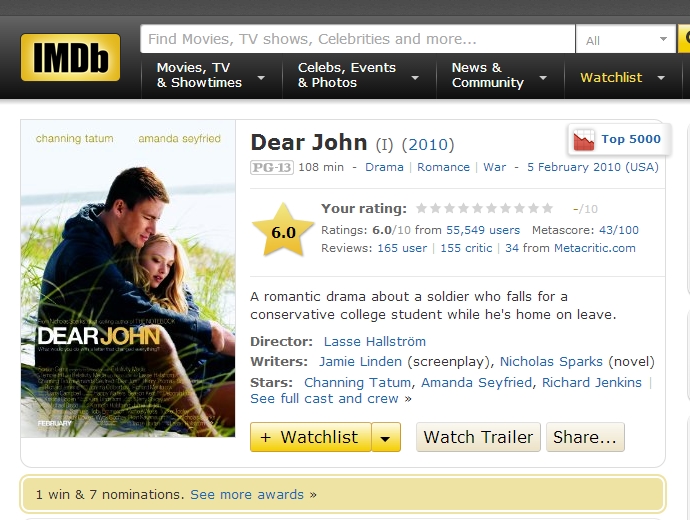Open the Metascore 43/100 link
The height and width of the screenshot is (520, 690).
click(619, 230)
